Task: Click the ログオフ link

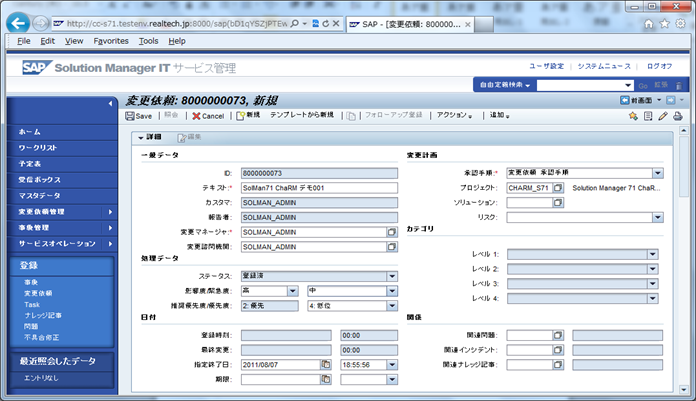Action: pos(659,66)
